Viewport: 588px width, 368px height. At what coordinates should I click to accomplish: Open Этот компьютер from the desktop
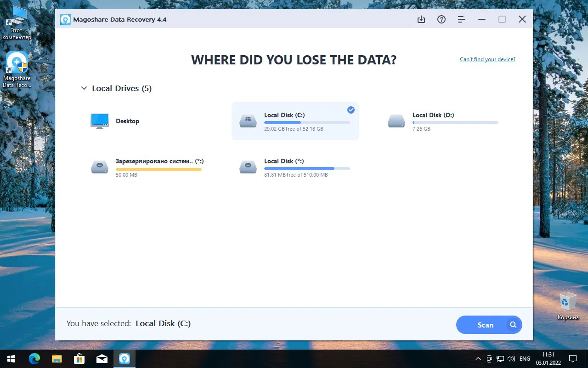click(x=17, y=14)
